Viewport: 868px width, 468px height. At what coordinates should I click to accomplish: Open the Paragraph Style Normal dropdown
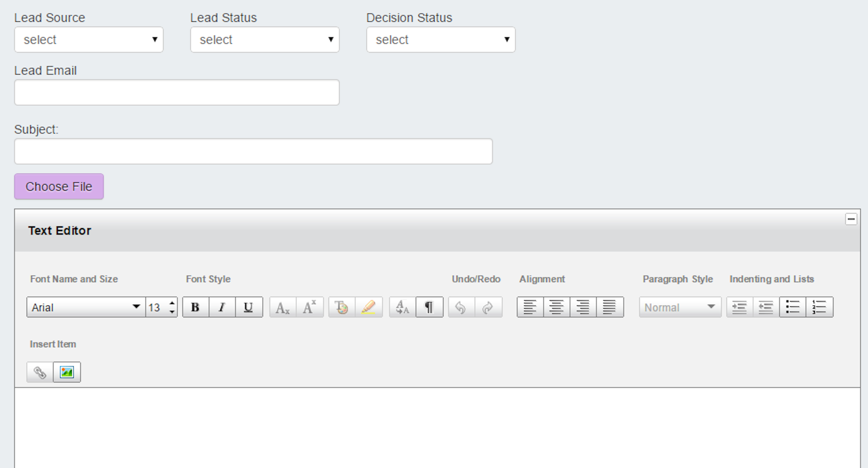click(x=679, y=307)
